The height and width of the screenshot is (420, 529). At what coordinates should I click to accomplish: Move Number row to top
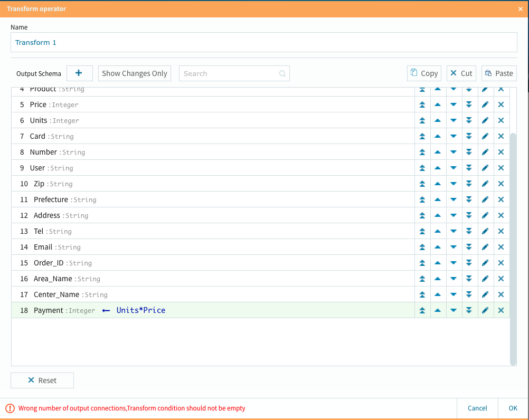pos(422,152)
